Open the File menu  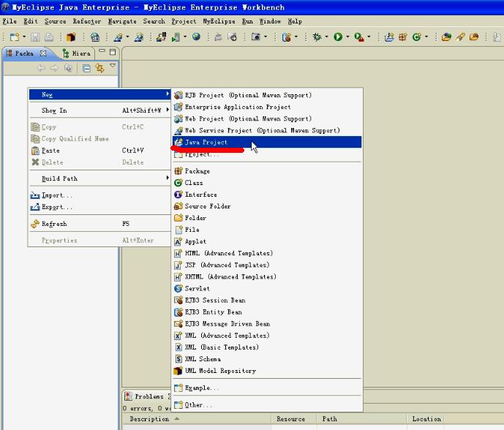pos(10,21)
